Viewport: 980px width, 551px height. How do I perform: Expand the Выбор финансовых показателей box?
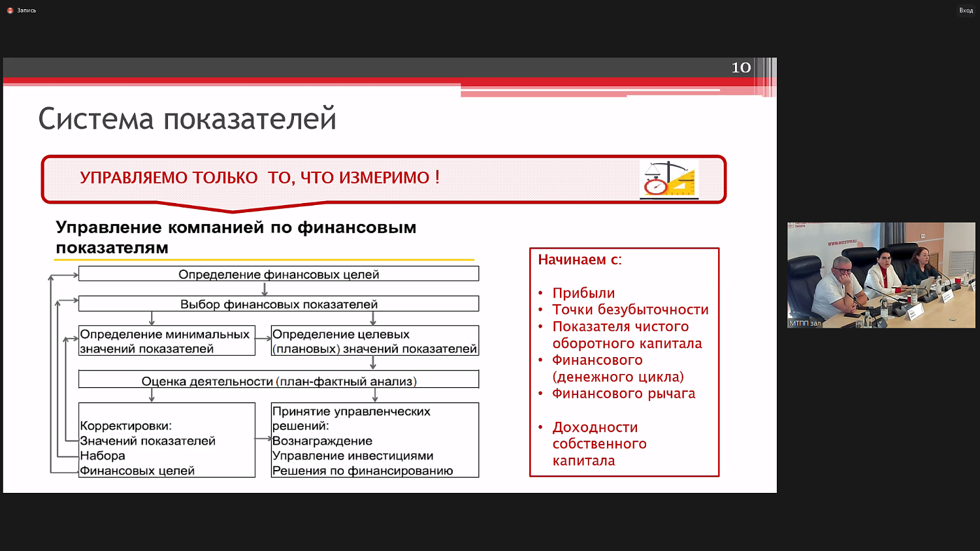[278, 304]
